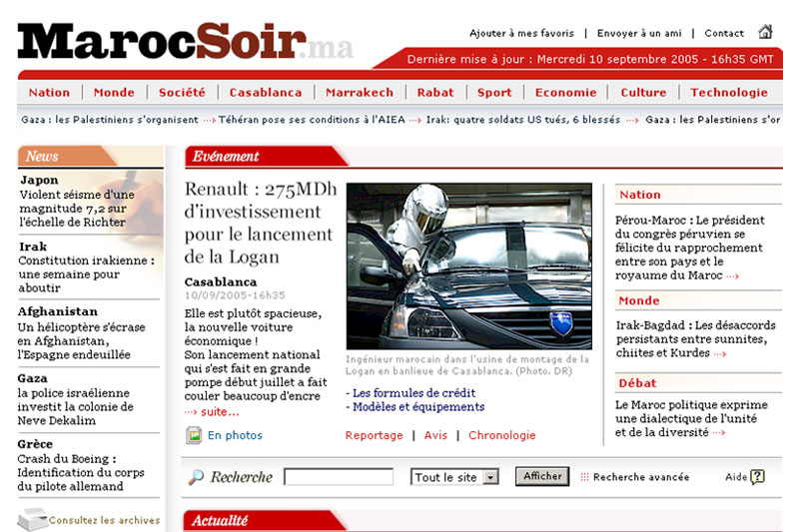Image resolution: width=799 pixels, height=532 pixels.
Task: Click the archives printer icon
Action: tap(32, 519)
